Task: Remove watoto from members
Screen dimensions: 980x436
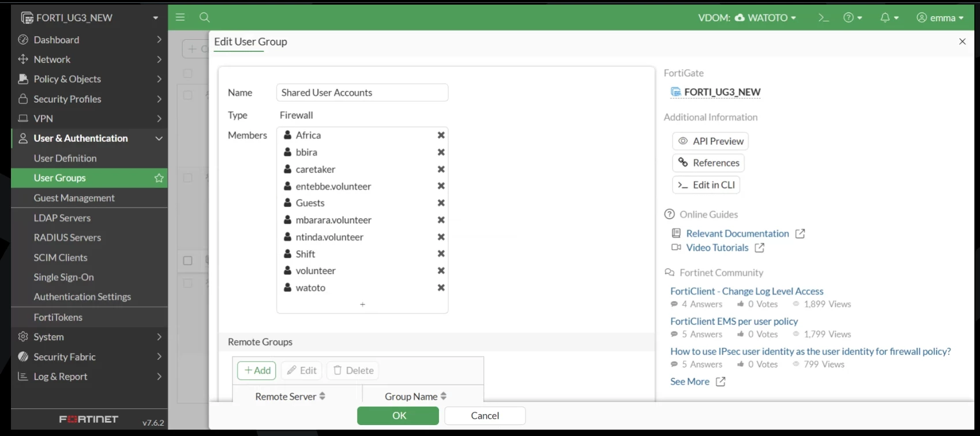Action: (x=441, y=288)
